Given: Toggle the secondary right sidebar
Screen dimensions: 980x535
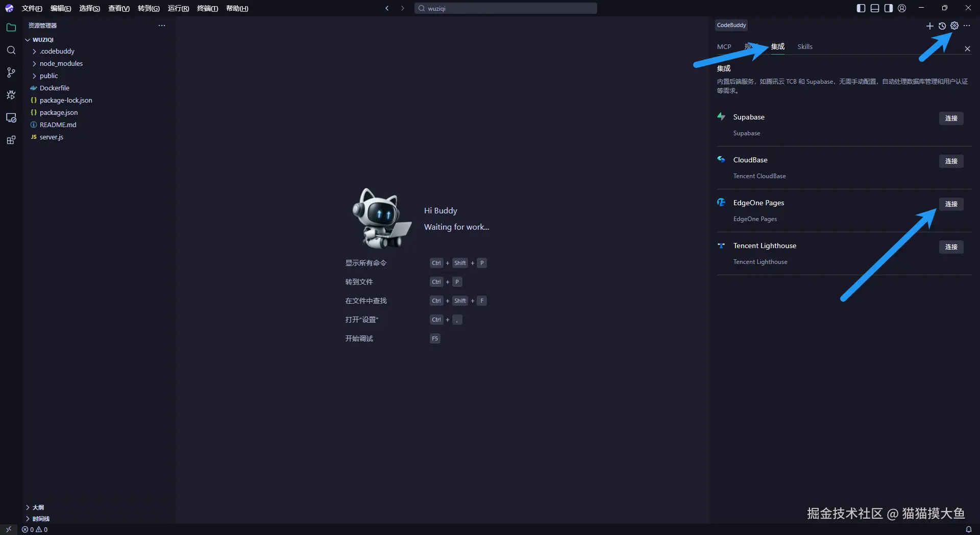Looking at the screenshot, I should [x=889, y=8].
